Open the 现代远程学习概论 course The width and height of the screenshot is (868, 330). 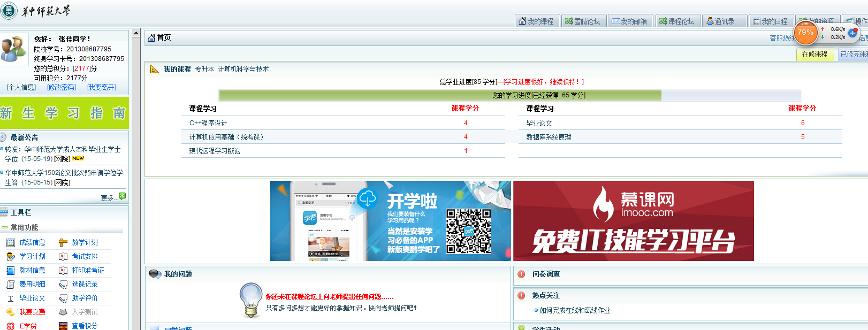point(215,151)
